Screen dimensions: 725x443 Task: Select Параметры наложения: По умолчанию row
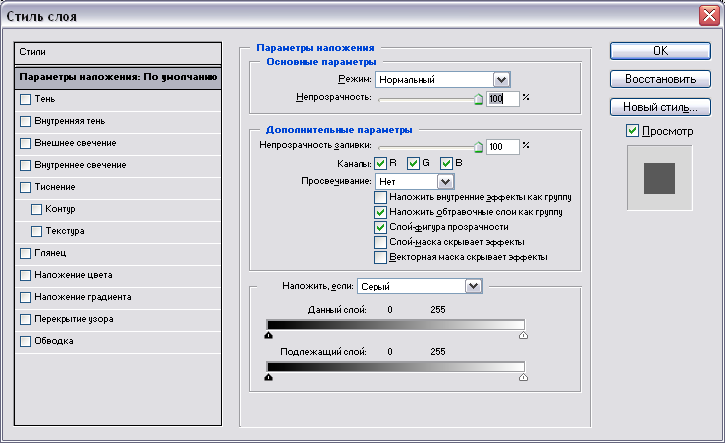click(x=118, y=77)
